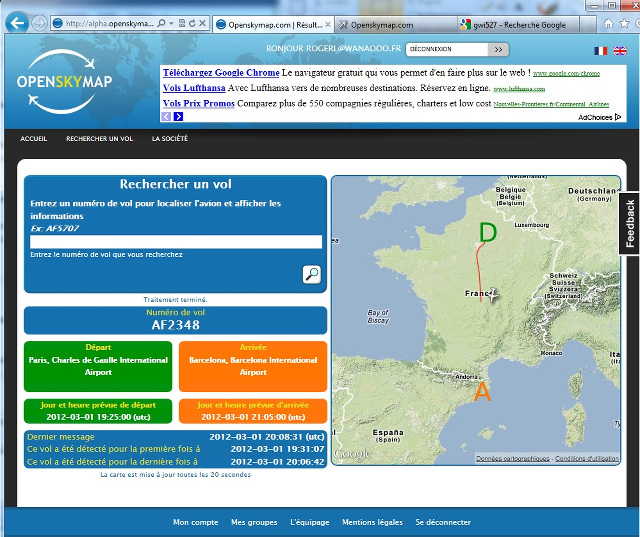This screenshot has width=640, height=537.
Task: Click the stop loading X icon
Action: (202, 23)
